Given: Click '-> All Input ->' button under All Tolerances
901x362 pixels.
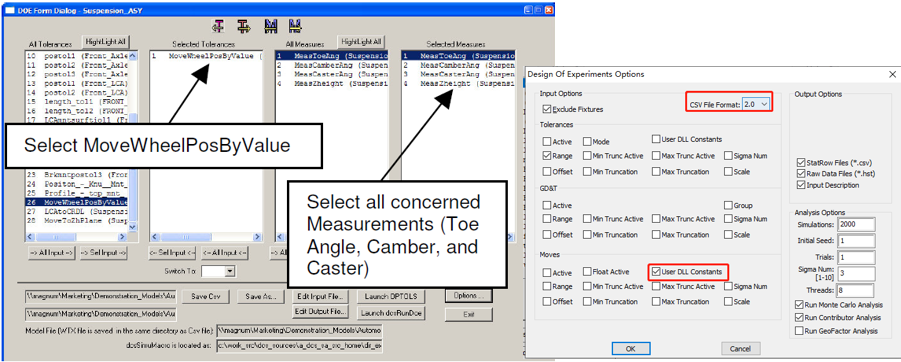Looking at the screenshot, I should click(52, 253).
